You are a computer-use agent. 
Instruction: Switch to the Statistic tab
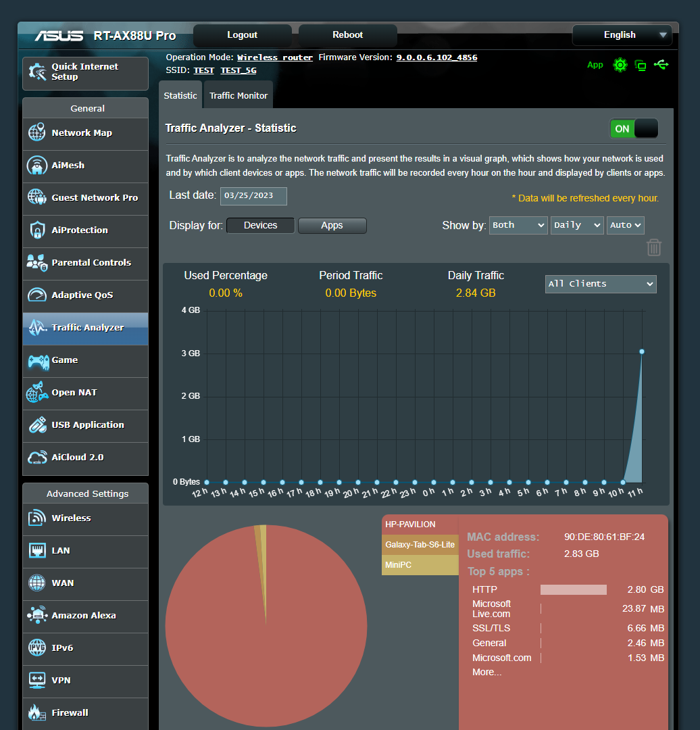[x=180, y=95]
